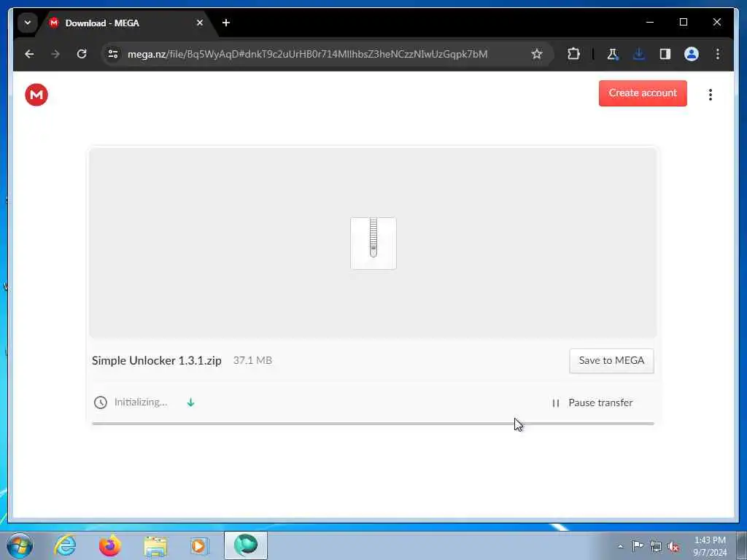
Task: Click the Show desktop strip
Action: [741, 545]
